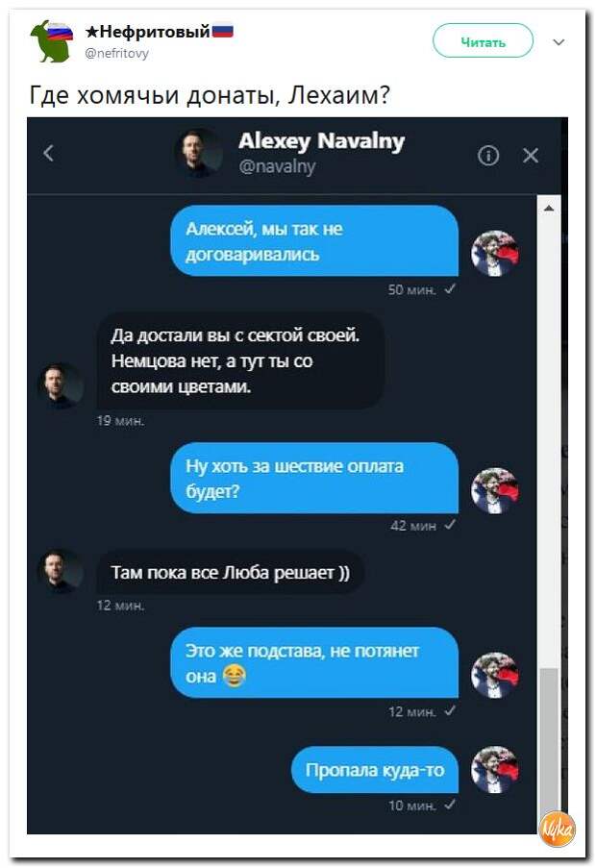Close the Alexey Navalny chat

click(531, 156)
